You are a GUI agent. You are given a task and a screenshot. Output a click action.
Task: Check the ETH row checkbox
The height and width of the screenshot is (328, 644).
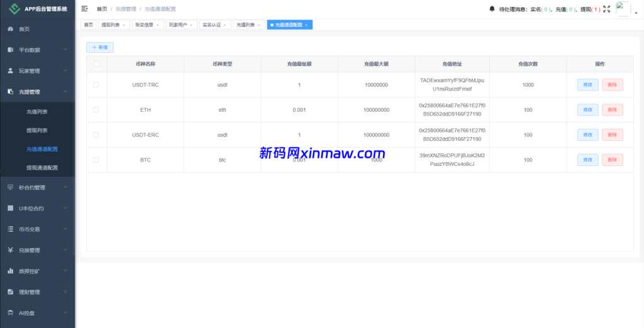click(96, 109)
